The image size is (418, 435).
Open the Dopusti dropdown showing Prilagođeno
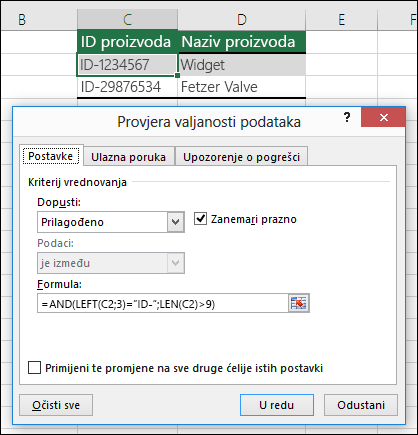tap(111, 222)
